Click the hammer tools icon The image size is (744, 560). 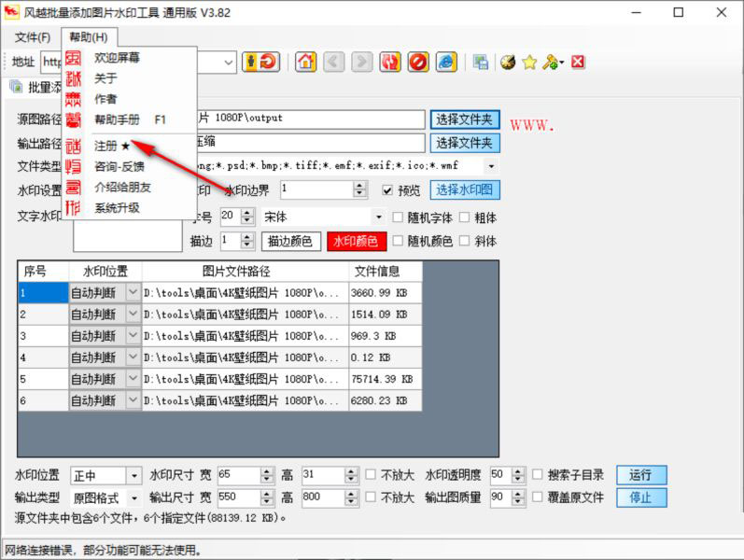click(550, 63)
